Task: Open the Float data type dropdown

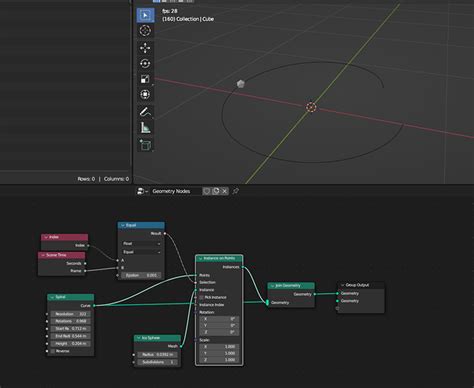Action: 141,244
